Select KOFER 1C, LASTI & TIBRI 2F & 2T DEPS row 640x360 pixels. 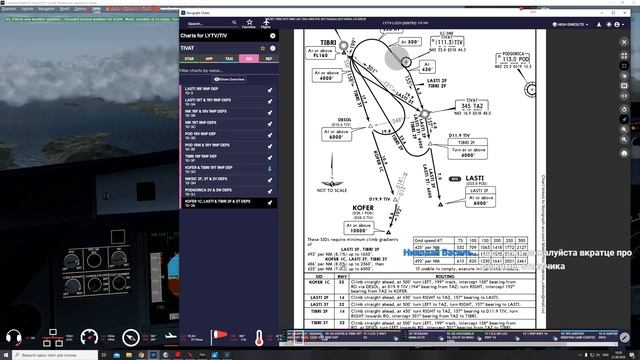coord(229,203)
